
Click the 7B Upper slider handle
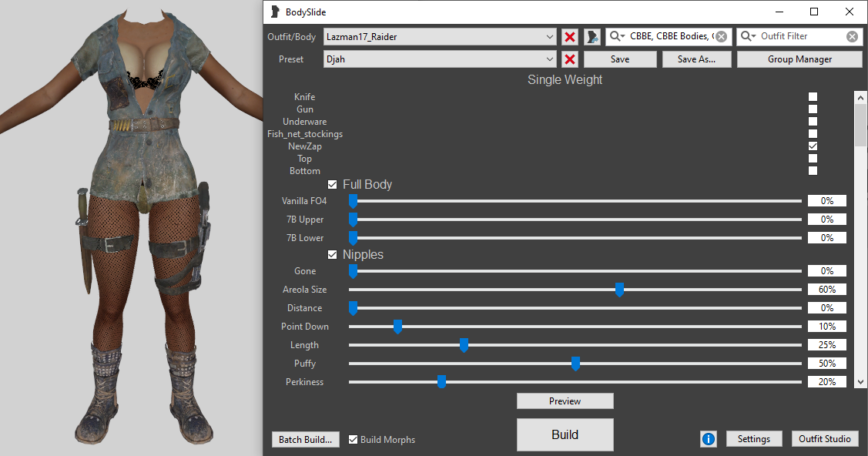tap(353, 220)
